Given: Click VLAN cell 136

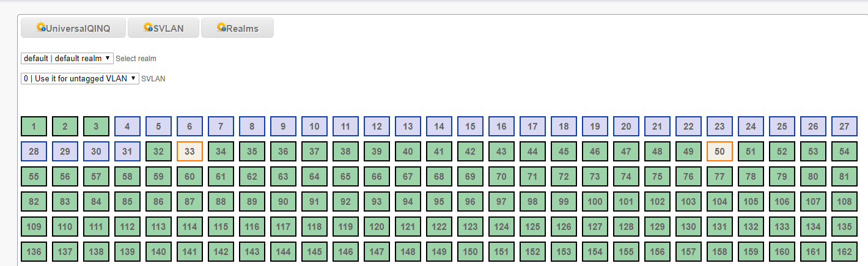Looking at the screenshot, I should pyautogui.click(x=34, y=251).
